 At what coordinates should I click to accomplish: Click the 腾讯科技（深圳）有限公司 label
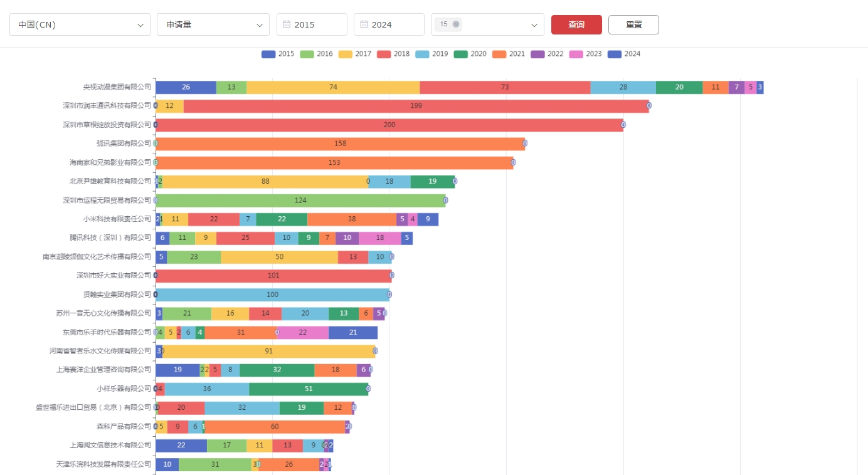coord(110,237)
